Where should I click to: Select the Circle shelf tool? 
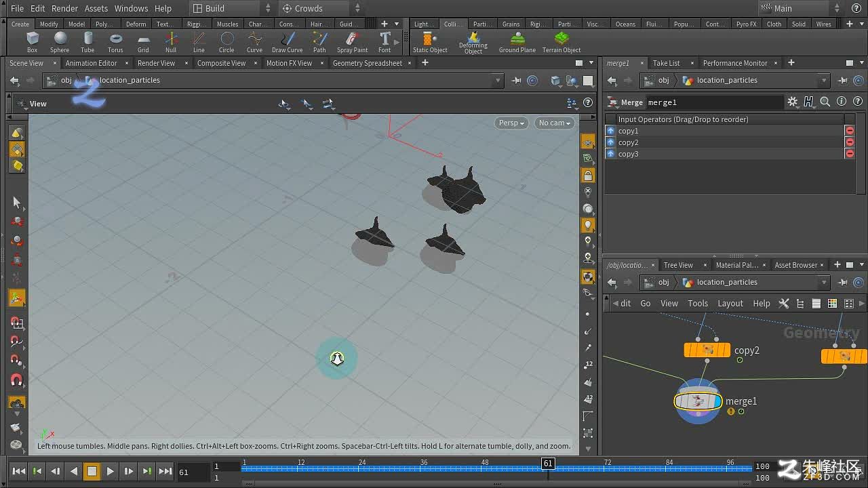tap(226, 42)
